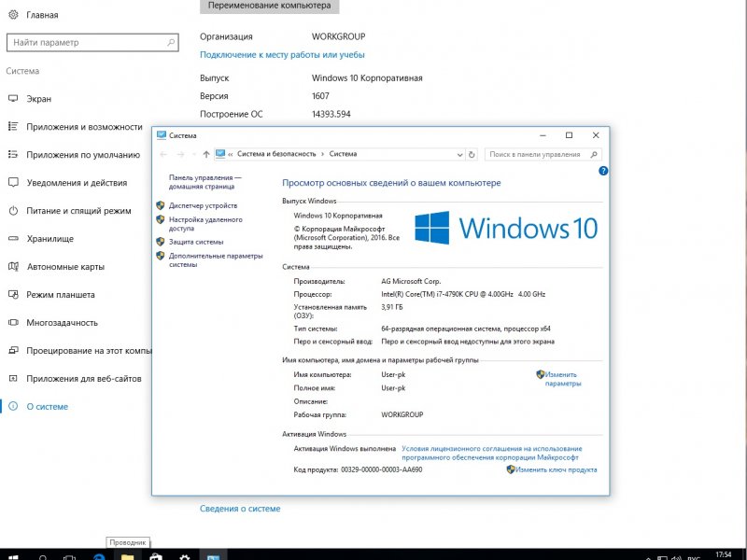Select the build number 14393.594
747x560 pixels.
coord(331,114)
